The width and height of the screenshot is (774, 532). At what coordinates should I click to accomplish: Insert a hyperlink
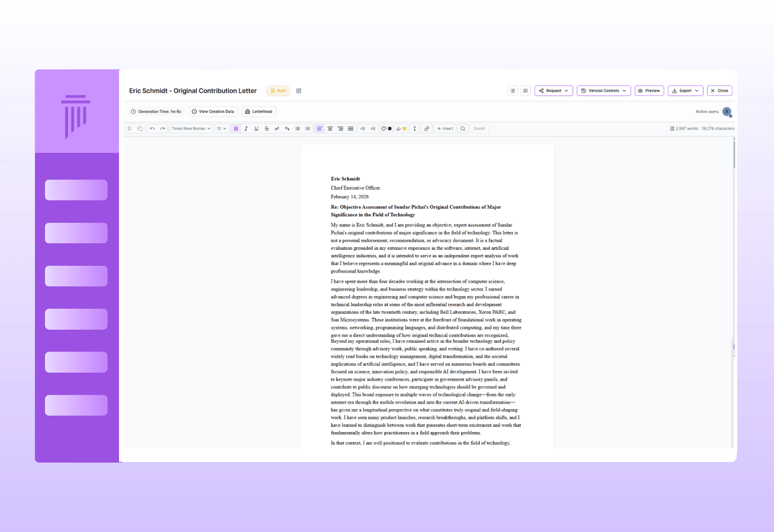pos(426,128)
